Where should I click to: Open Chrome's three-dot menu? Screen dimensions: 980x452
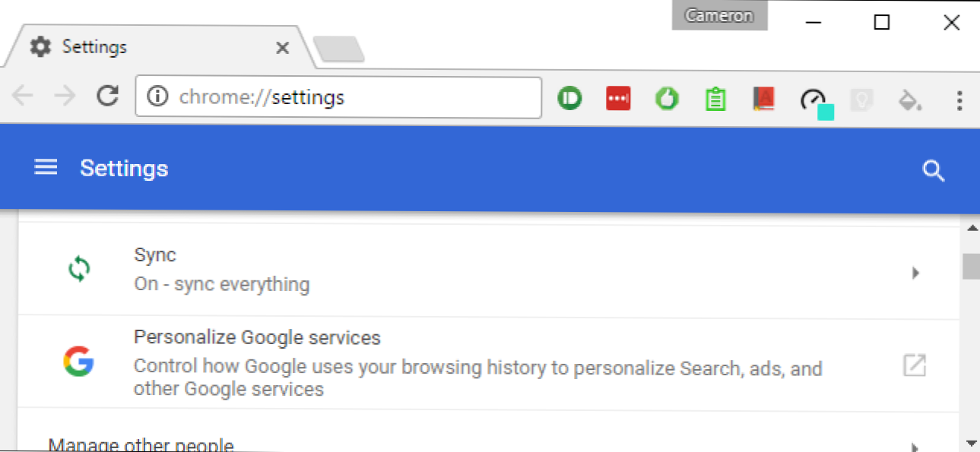(959, 99)
